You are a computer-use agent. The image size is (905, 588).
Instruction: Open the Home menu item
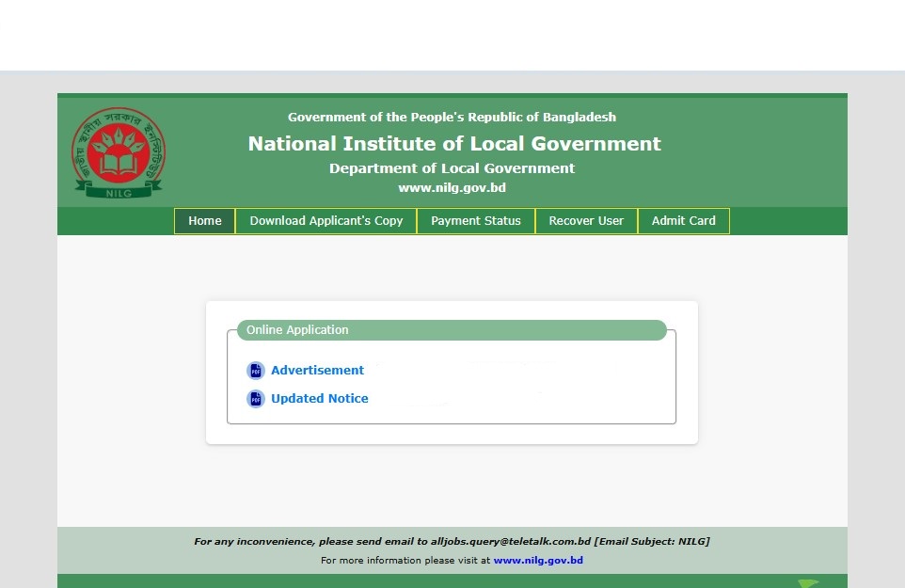click(205, 221)
